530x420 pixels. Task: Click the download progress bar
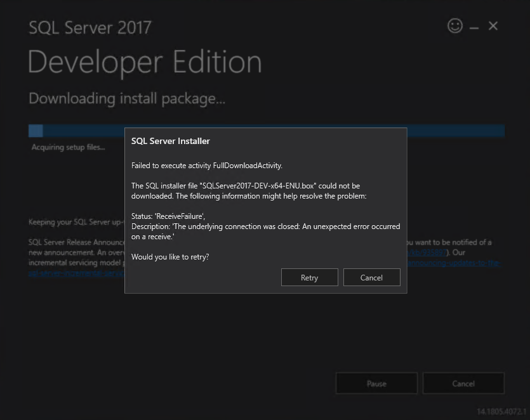76,130
